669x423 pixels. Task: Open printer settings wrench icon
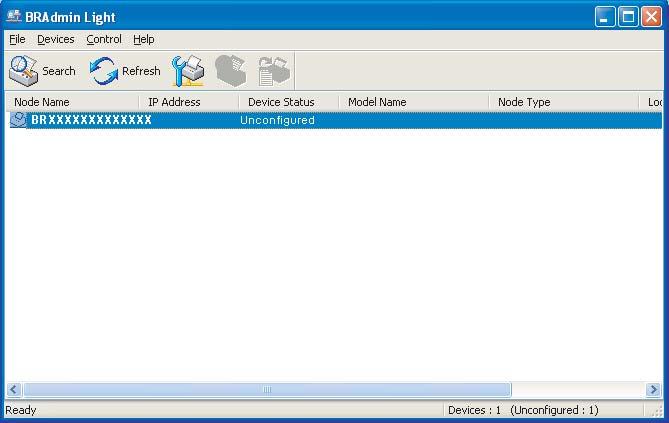(188, 70)
